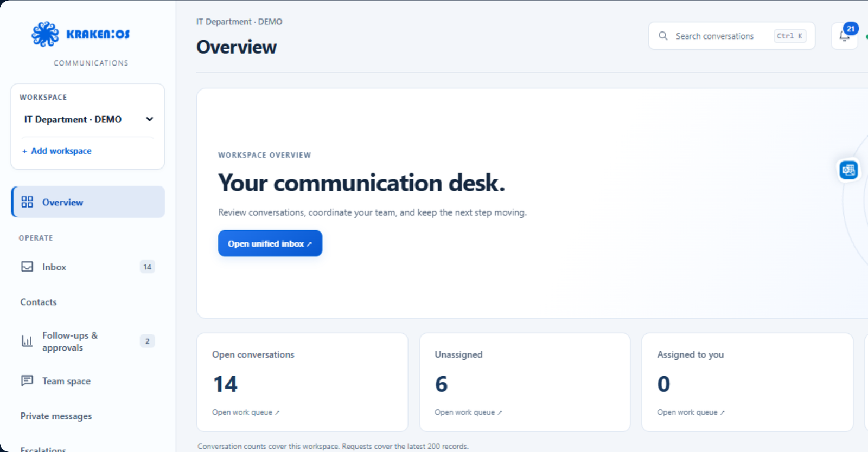
Task: Open Team space
Action: click(88, 381)
